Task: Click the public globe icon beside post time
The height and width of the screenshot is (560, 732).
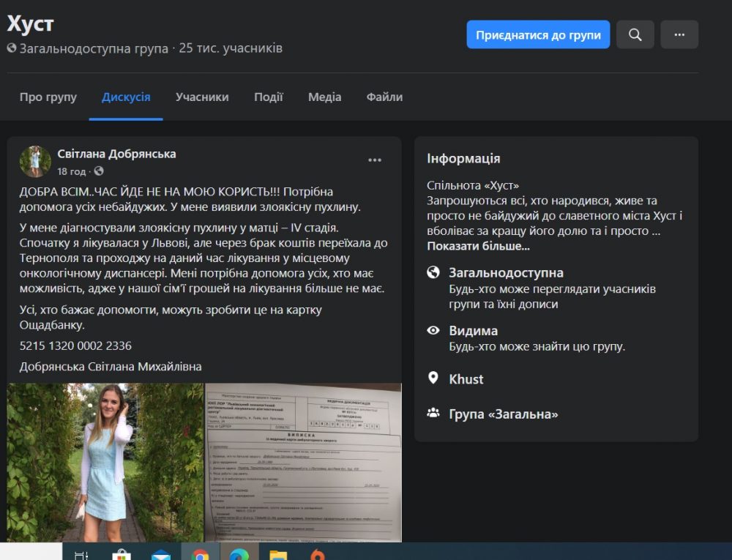Action: (x=99, y=171)
